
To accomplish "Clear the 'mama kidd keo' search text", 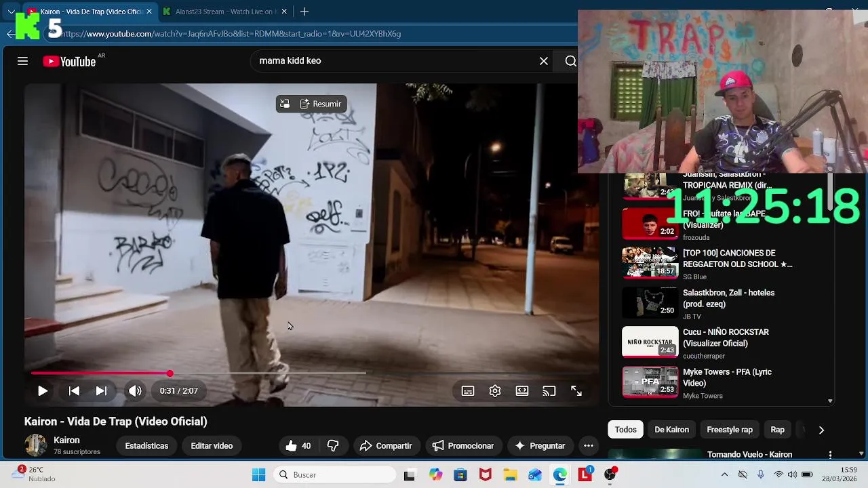I will 544,61.
